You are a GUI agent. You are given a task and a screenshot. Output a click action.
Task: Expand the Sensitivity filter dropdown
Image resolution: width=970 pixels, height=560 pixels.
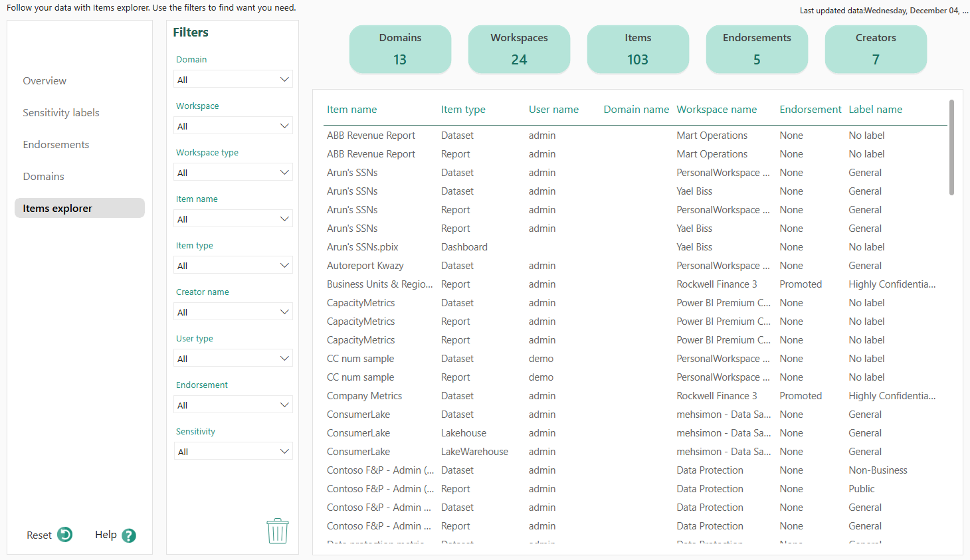[x=233, y=452]
